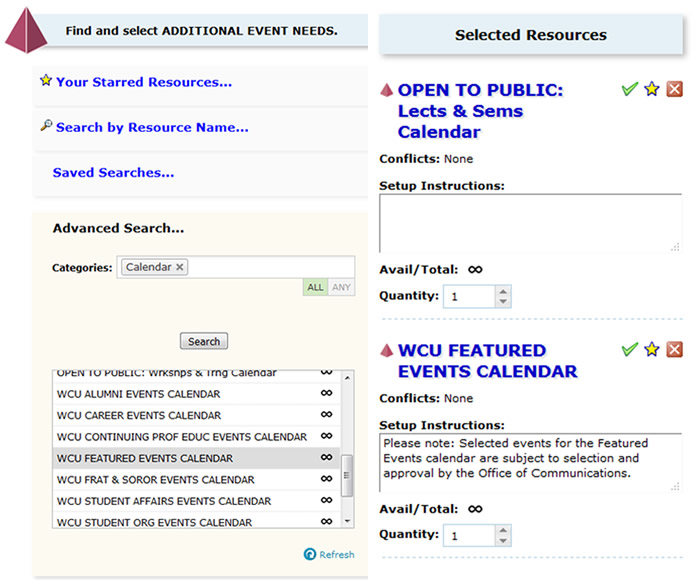Decrease quantity for WCU FEATURED EVENTS CALENDAR

(x=503, y=541)
